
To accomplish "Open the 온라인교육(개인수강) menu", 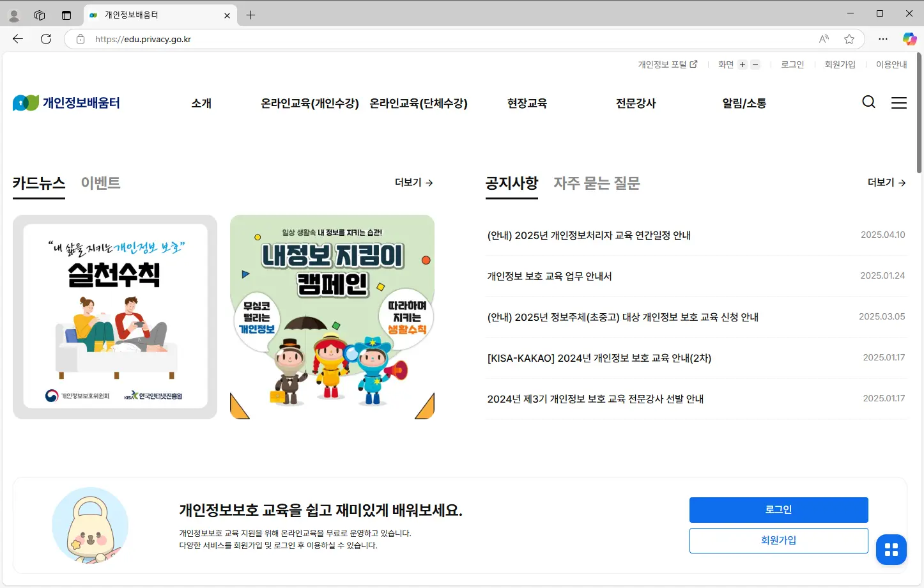I will pos(311,103).
